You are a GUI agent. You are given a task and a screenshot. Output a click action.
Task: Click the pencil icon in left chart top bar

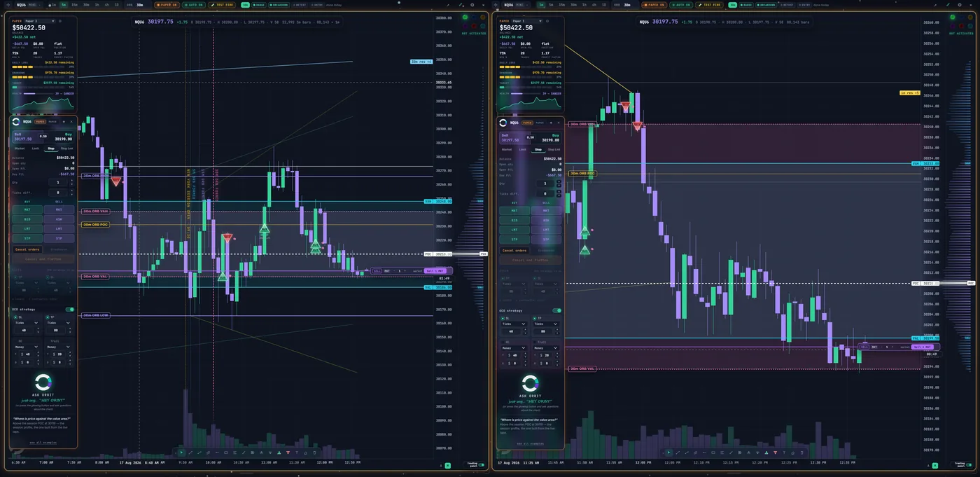(x=461, y=5)
